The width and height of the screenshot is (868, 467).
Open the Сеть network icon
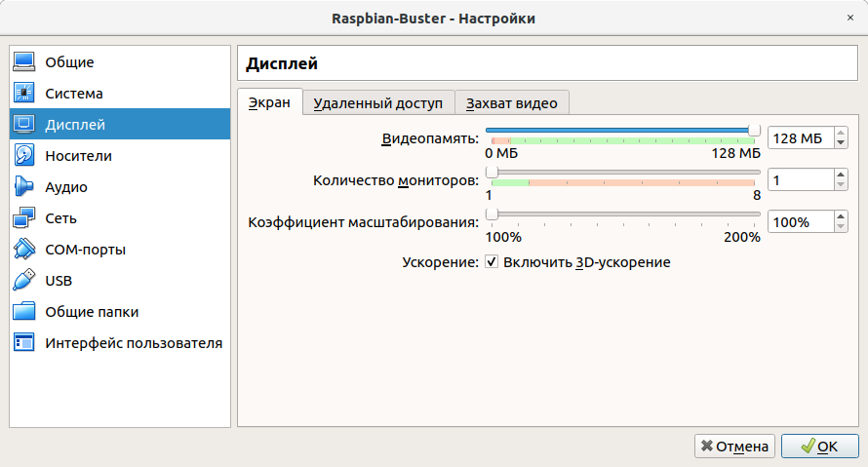[23, 218]
